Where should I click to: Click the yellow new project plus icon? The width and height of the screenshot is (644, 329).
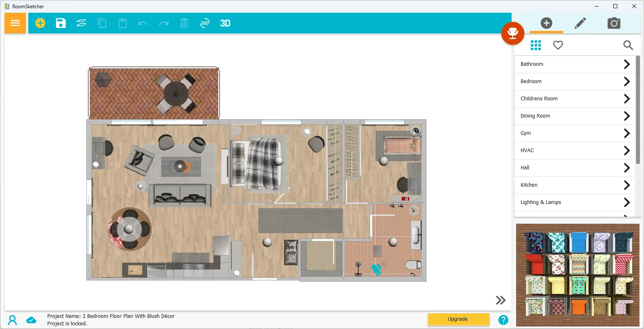tap(40, 23)
